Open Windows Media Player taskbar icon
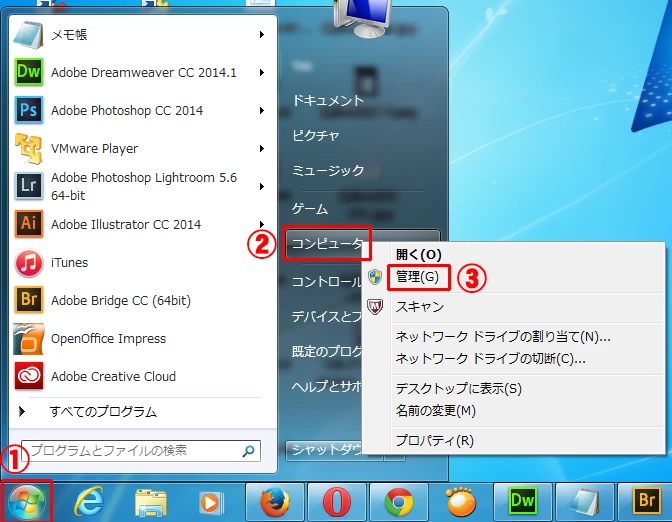672x522 pixels. tap(211, 502)
